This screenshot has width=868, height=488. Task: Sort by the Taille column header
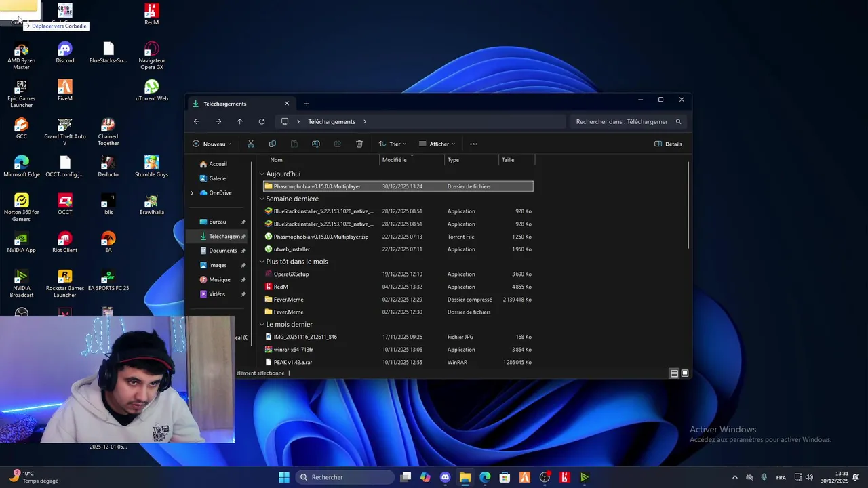(x=517, y=160)
